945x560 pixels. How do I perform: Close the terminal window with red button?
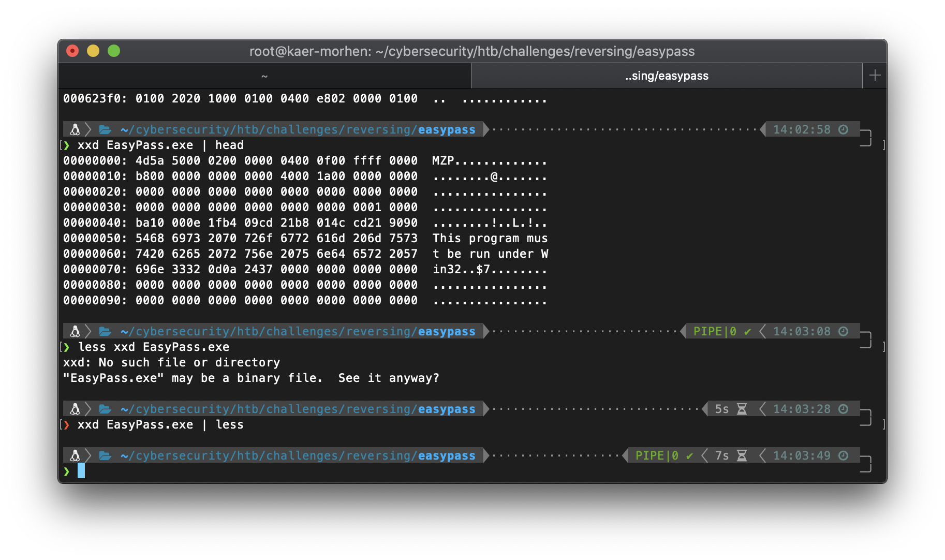click(x=72, y=51)
